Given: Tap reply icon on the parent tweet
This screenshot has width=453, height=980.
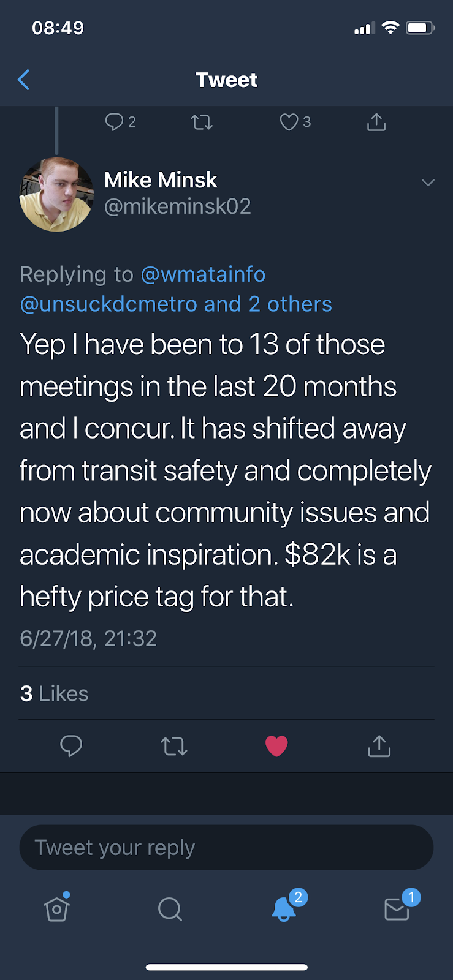Looking at the screenshot, I should coord(115,122).
